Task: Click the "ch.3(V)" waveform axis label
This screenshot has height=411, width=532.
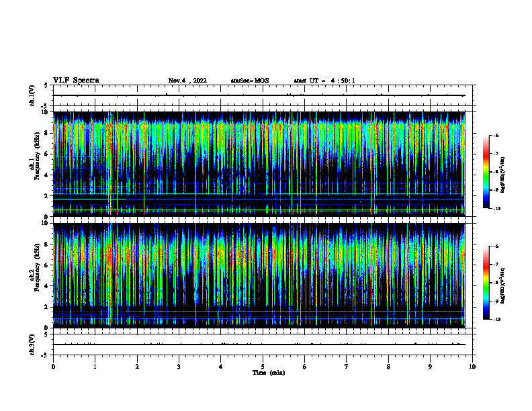Action: (x=32, y=345)
